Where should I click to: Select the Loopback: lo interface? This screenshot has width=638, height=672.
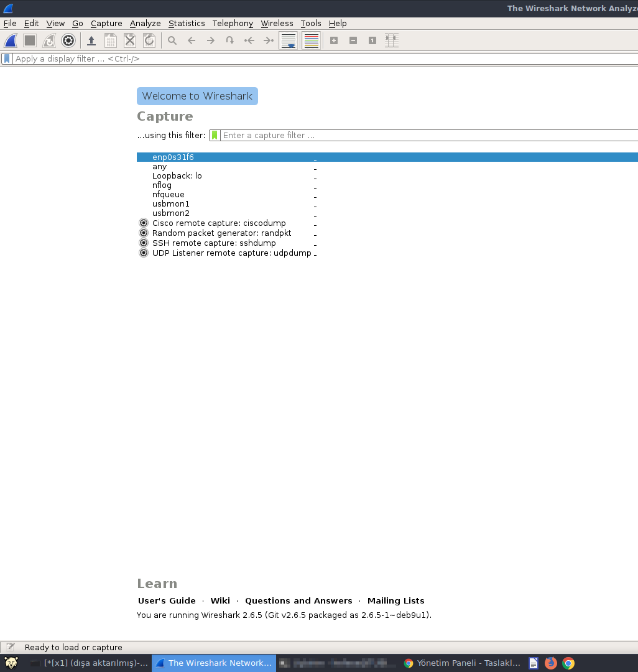pyautogui.click(x=387, y=175)
